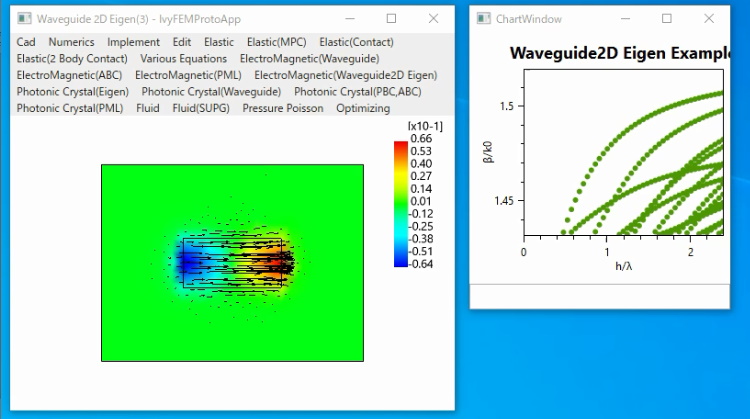750x419 pixels.
Task: Open the Photonic Crystal(Waveguide) menu
Action: [x=211, y=91]
